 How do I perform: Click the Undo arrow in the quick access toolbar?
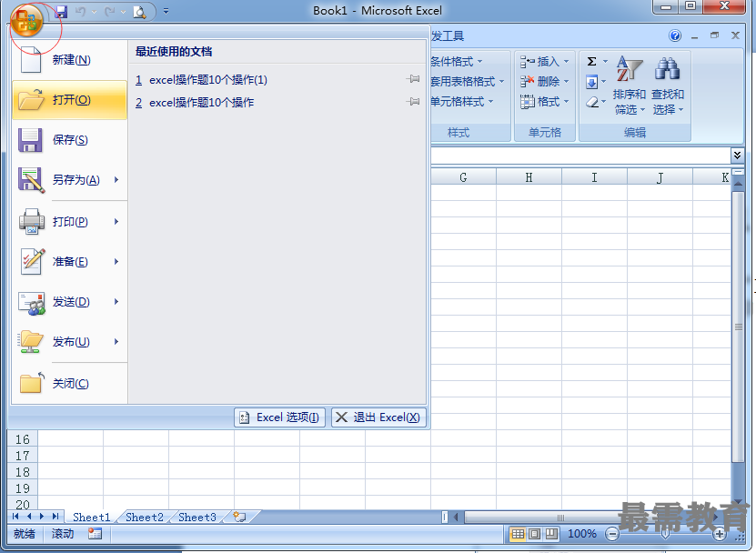81,12
